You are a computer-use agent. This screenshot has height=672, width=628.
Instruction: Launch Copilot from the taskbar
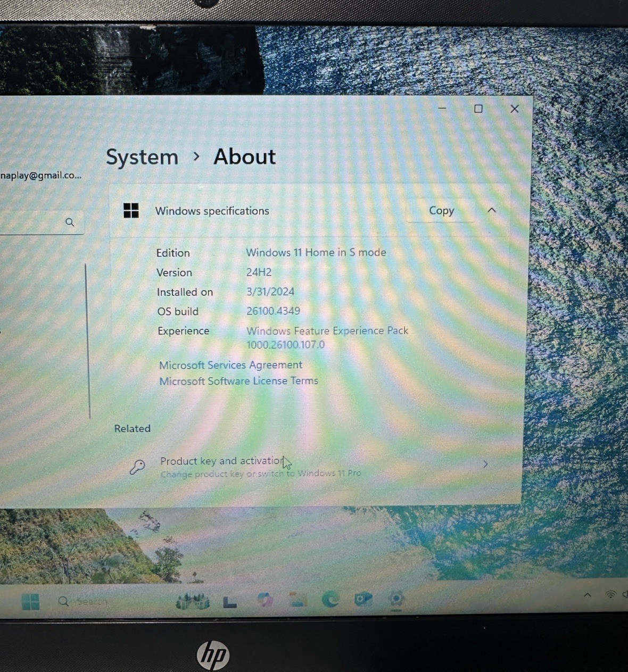265,600
